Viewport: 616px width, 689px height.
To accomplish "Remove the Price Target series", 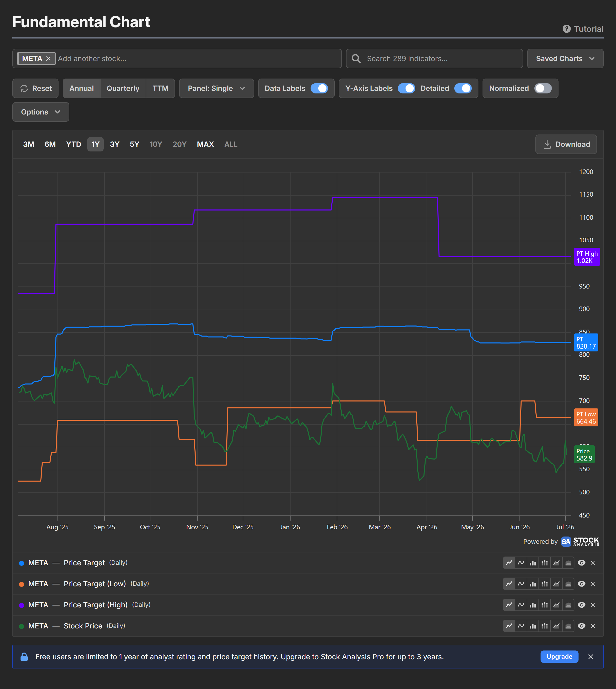I will pos(593,563).
